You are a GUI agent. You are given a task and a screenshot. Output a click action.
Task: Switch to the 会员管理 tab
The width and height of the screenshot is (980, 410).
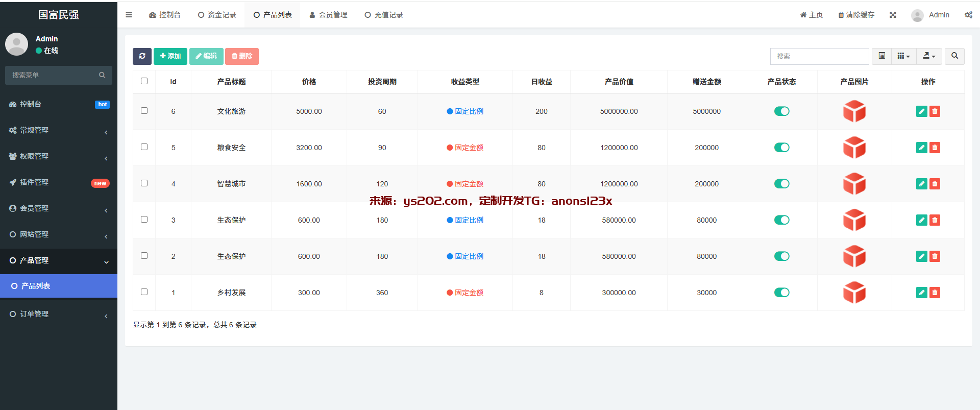328,15
